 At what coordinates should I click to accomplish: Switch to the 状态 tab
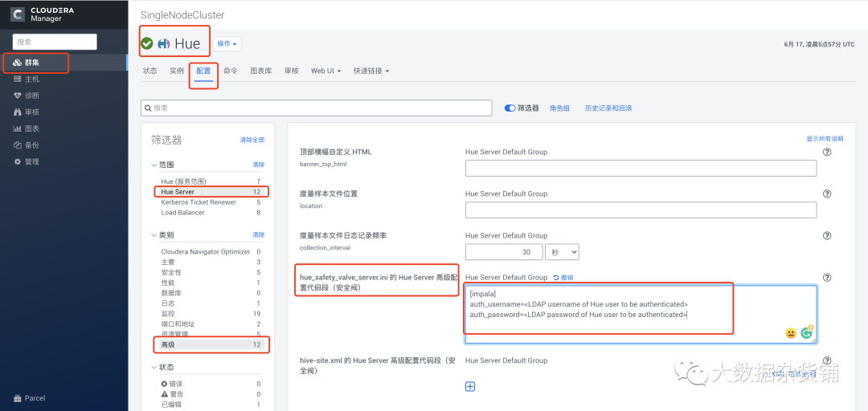[150, 71]
